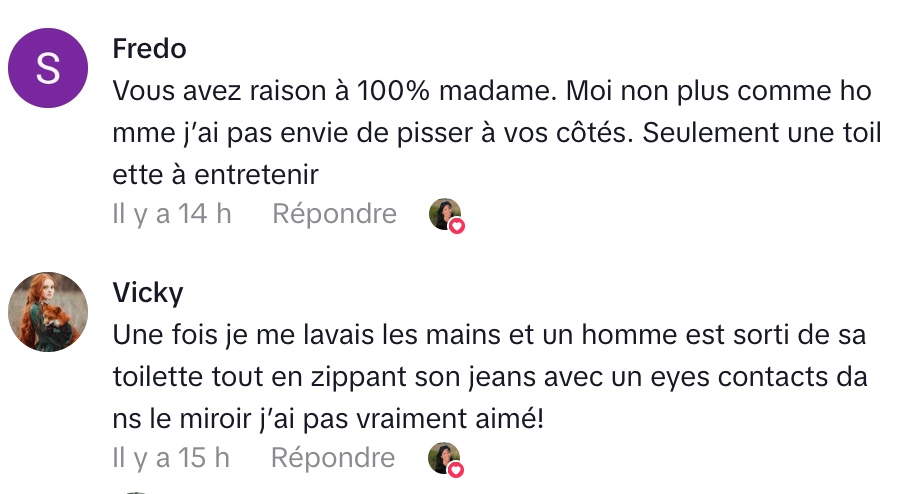Click Fredo's purple S profile avatar
This screenshot has height=494, width=902.
tap(48, 69)
